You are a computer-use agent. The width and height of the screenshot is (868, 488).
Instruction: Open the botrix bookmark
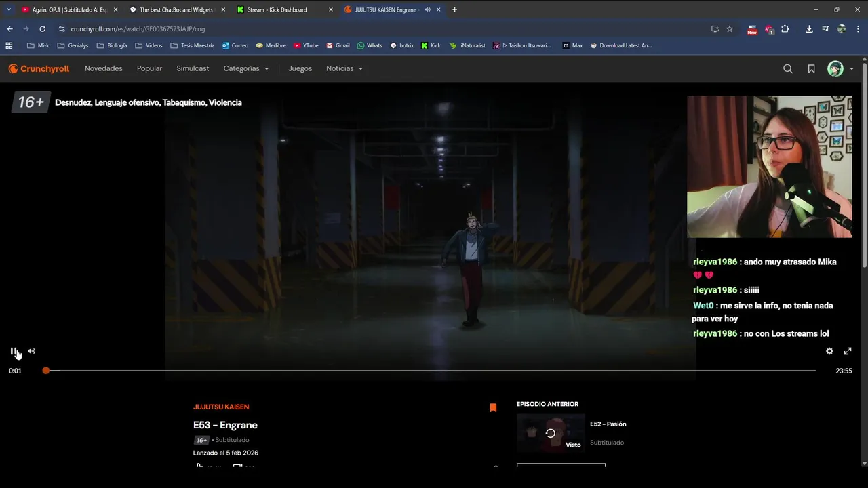(x=402, y=45)
